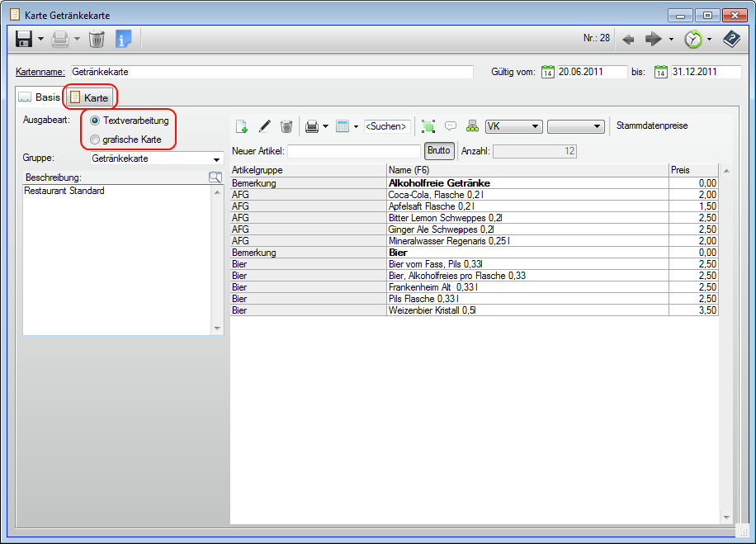Viewport: 756px width, 544px height.
Task: Click the save diskette icon
Action: 24,39
